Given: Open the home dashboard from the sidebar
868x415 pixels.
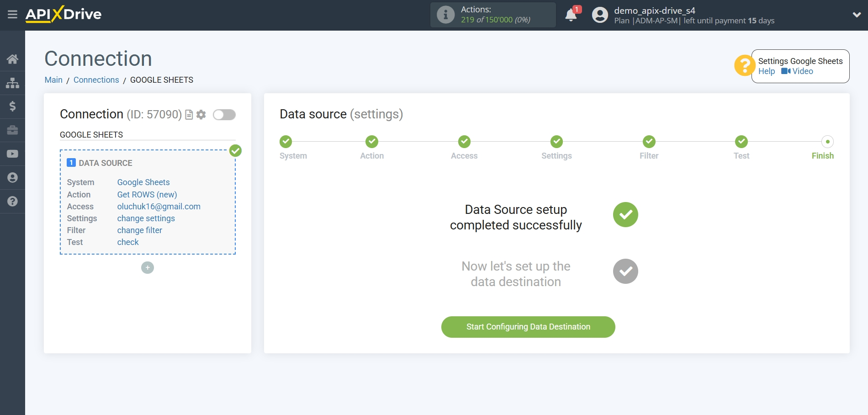Looking at the screenshot, I should 12,59.
